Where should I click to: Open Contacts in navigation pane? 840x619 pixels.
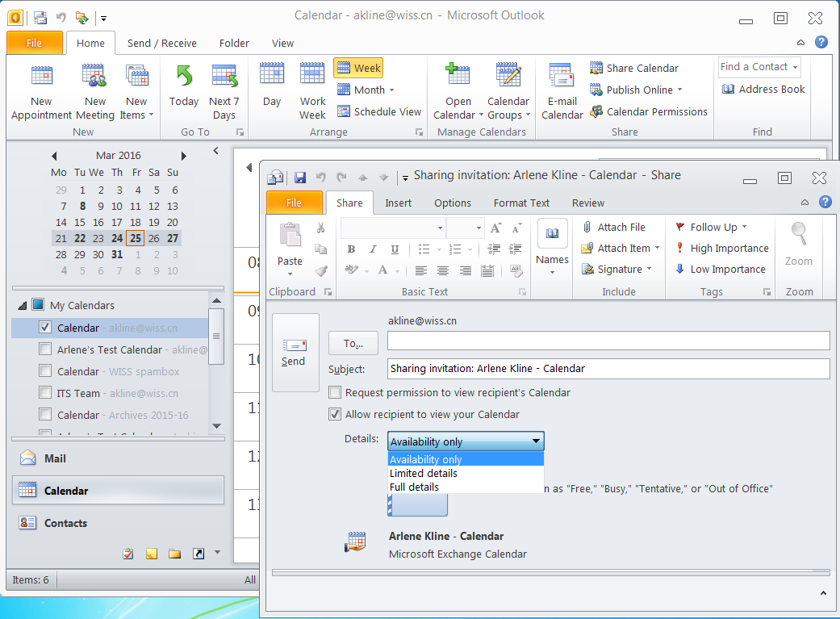[118, 522]
